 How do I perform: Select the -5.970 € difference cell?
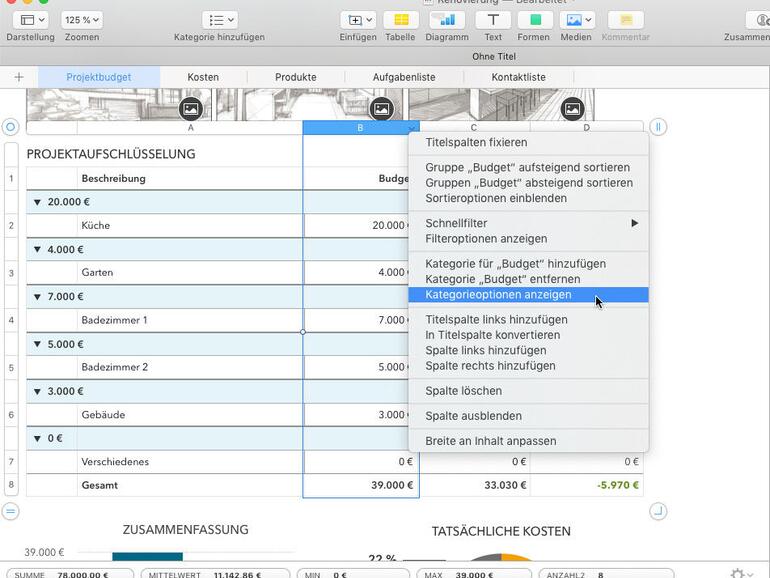pos(587,486)
